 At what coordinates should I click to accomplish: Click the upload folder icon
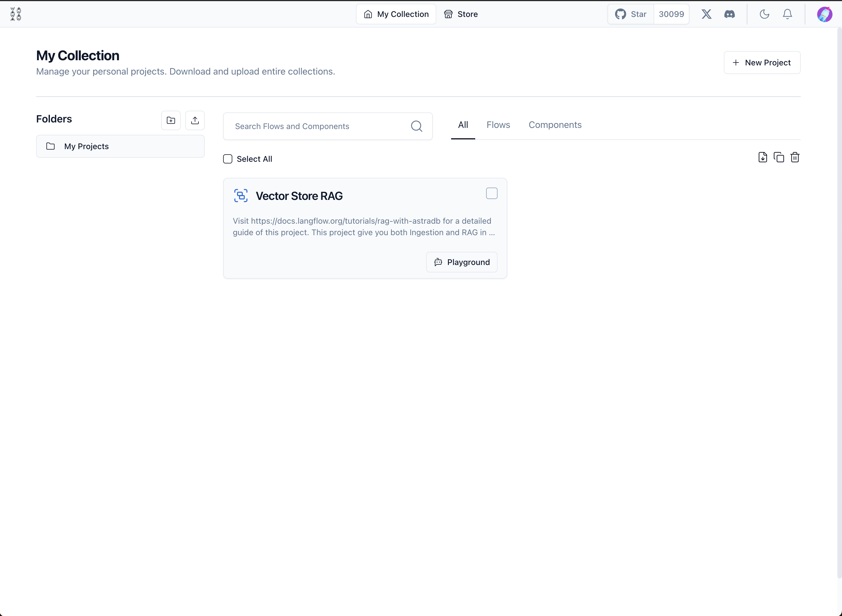[x=195, y=120]
